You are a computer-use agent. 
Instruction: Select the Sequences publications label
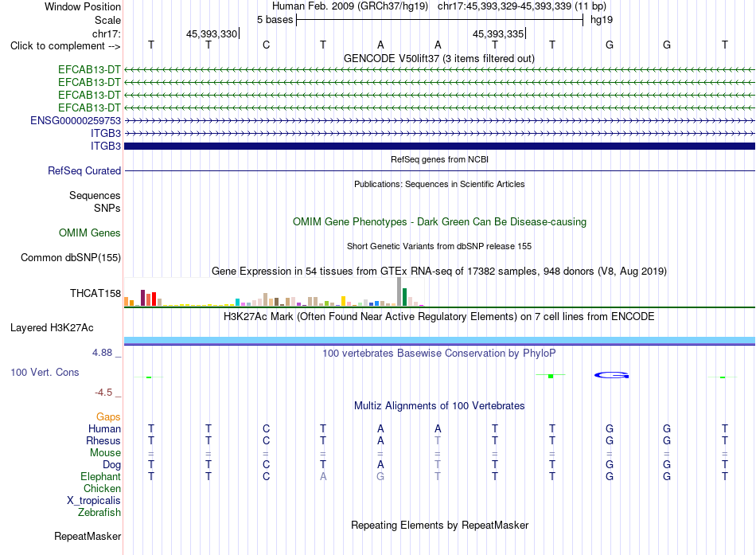tap(95, 195)
